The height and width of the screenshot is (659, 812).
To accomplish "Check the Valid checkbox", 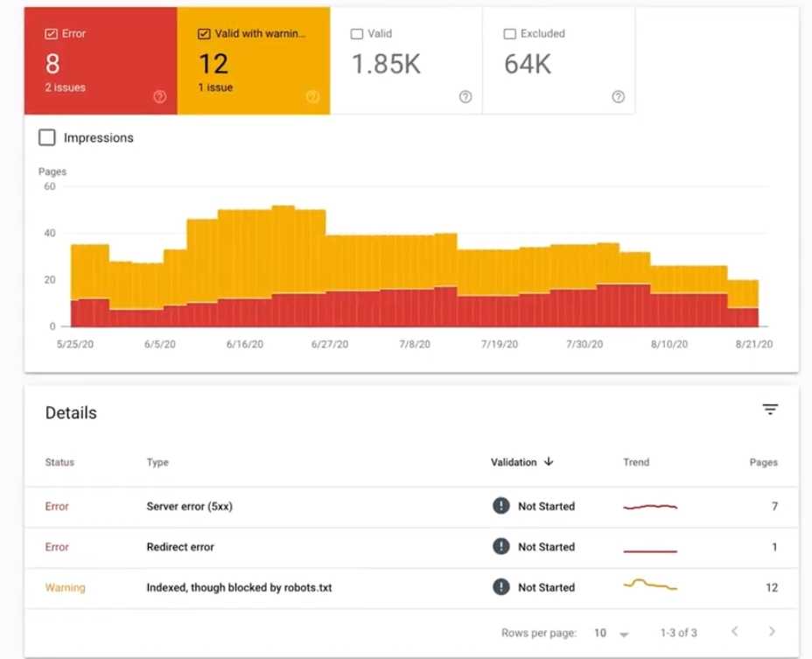I will click(x=356, y=34).
